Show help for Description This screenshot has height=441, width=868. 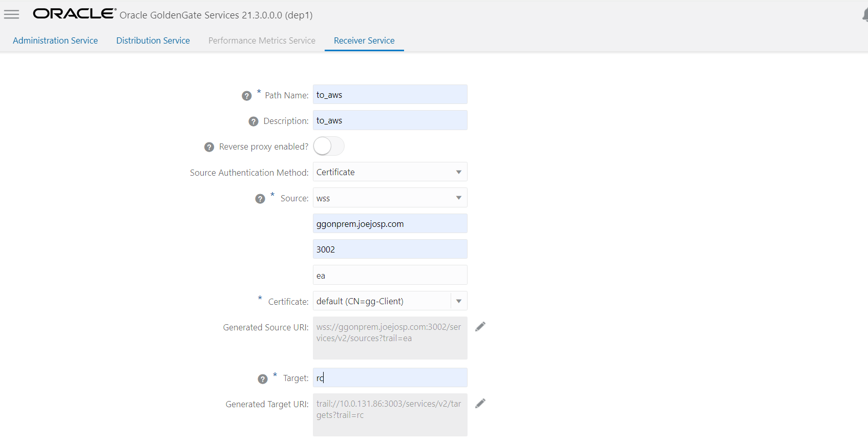253,121
